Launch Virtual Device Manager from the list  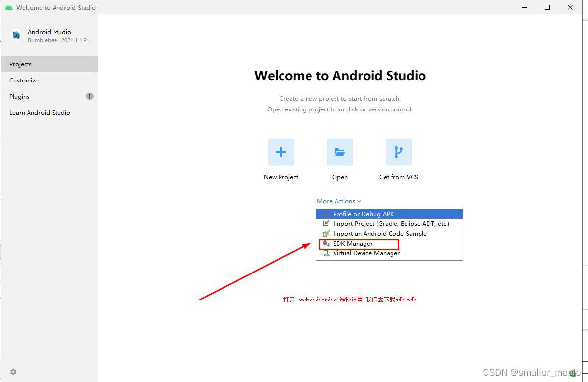pyautogui.click(x=389, y=253)
